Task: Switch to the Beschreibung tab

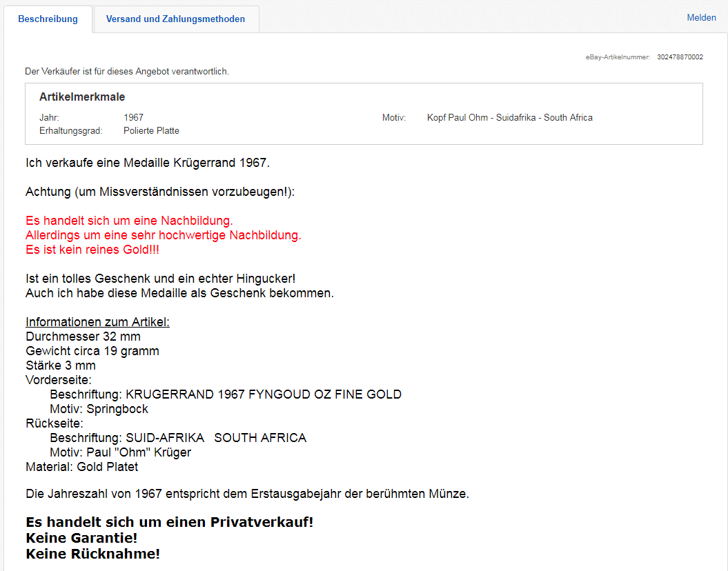Action: (x=48, y=19)
